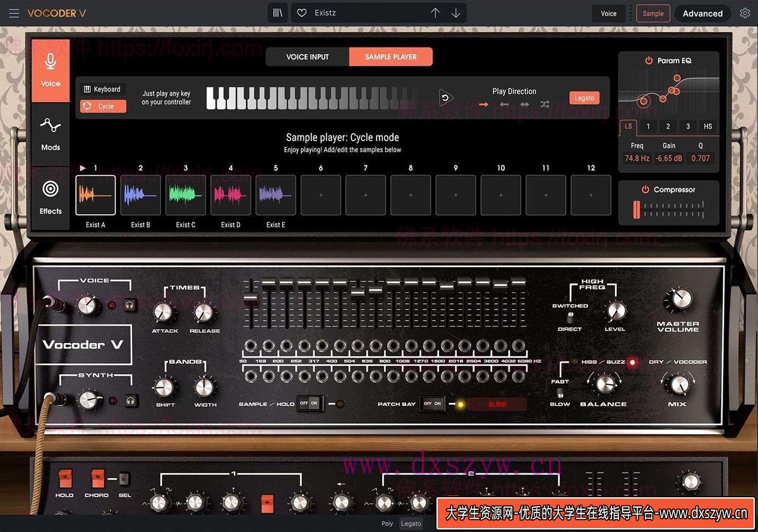Click the Release time knob
This screenshot has height=532, width=758.
(204, 311)
